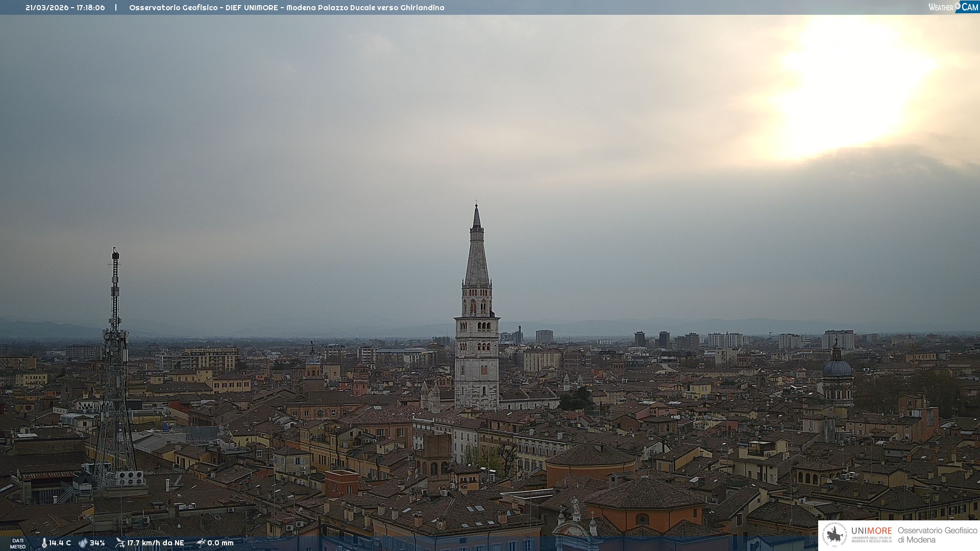This screenshot has width=980, height=551.
Task: Click the rain umbrella icon
Action: (201, 543)
